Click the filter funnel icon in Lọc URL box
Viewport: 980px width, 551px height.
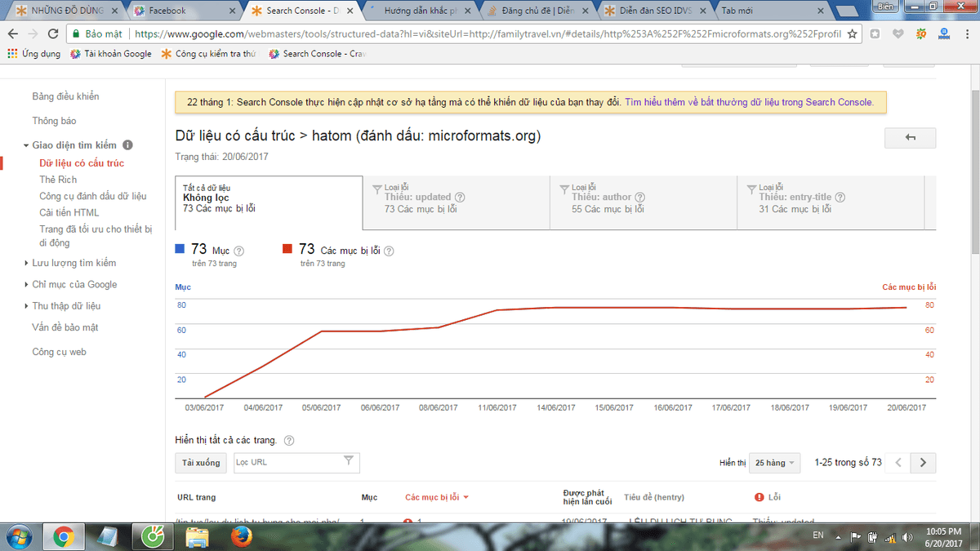[349, 462]
